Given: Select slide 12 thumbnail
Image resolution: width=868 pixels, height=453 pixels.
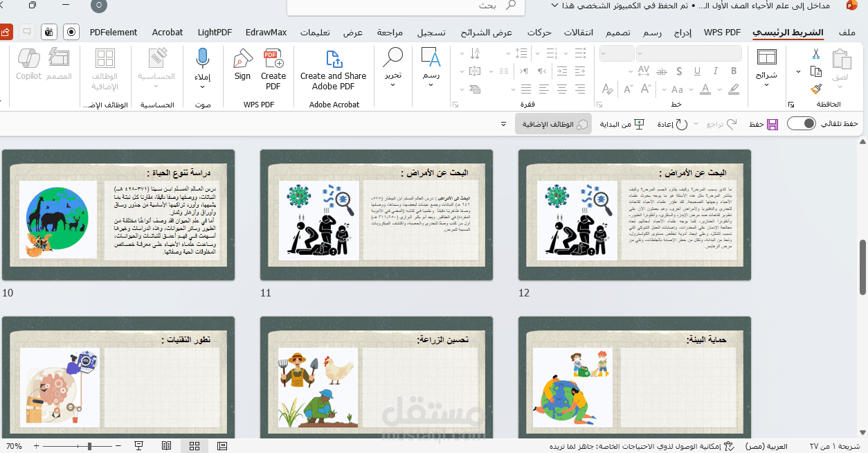Looking at the screenshot, I should (x=635, y=215).
